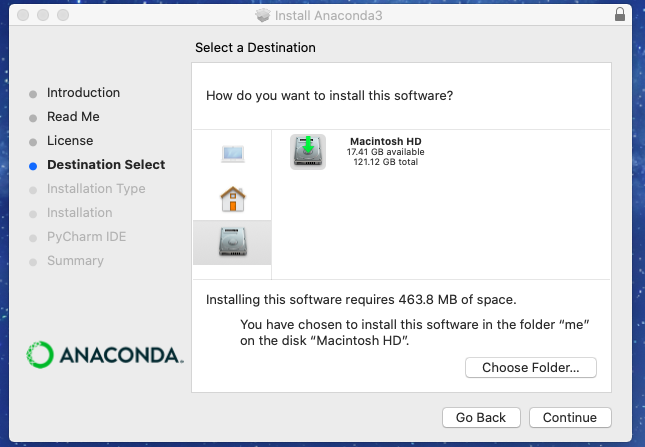645x447 pixels.
Task: Click the Macintosh HD disk icon
Action: coord(308,151)
